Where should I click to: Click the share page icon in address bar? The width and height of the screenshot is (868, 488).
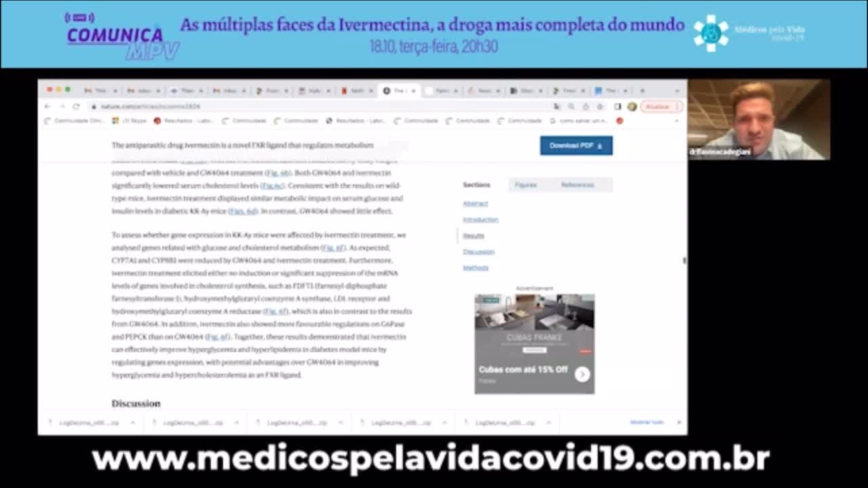[x=585, y=106]
